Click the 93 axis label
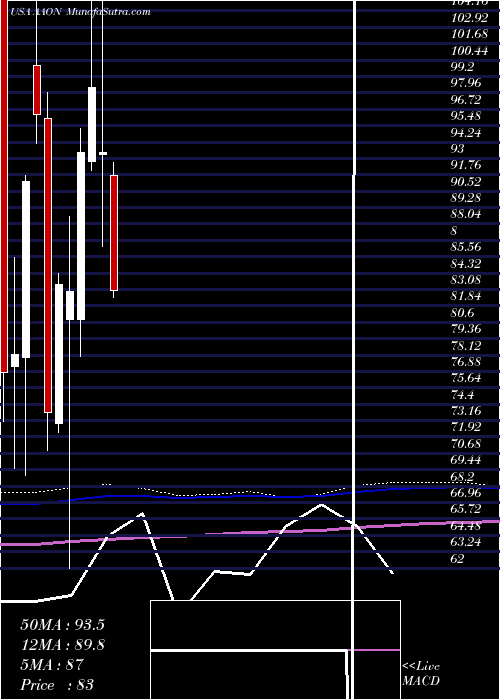Image resolution: width=500 pixels, height=700 pixels. 458,149
